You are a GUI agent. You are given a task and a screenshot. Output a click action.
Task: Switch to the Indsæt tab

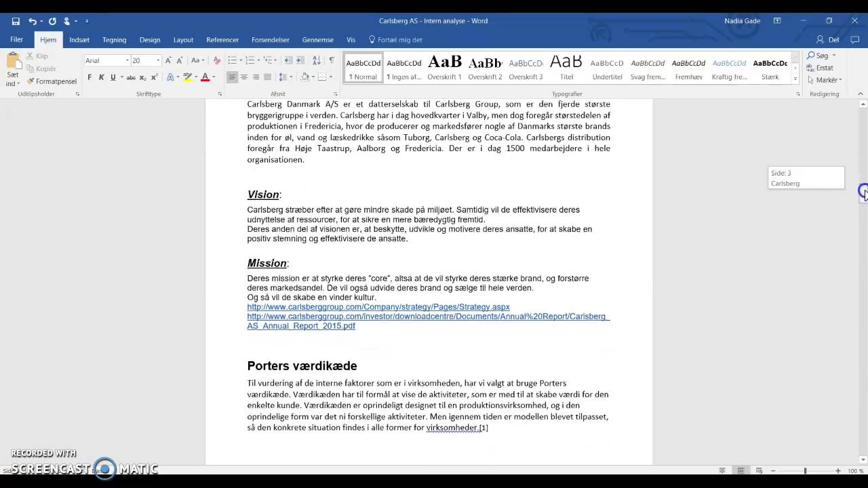pos(79,40)
